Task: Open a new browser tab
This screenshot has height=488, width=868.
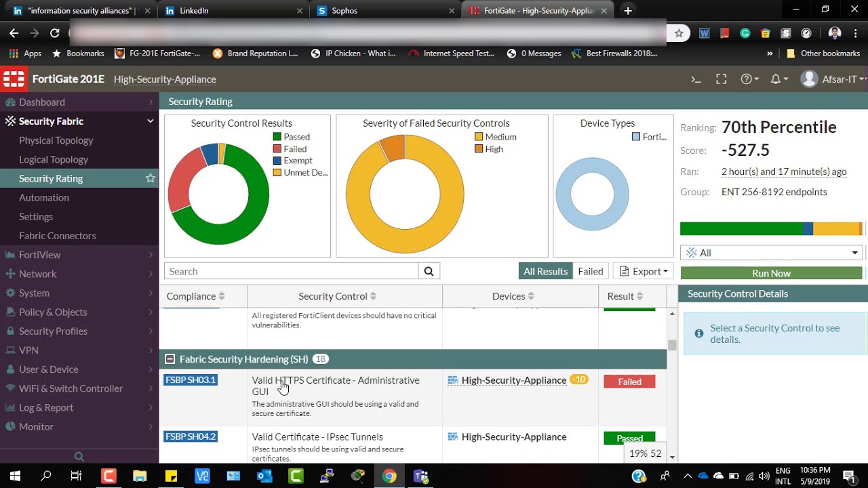Action: pyautogui.click(x=628, y=11)
